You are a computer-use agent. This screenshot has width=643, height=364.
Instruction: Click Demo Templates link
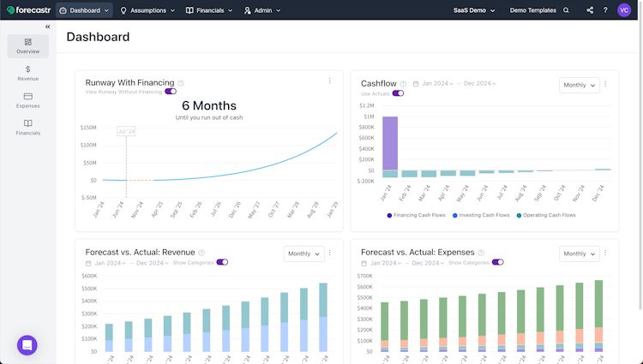click(x=532, y=10)
